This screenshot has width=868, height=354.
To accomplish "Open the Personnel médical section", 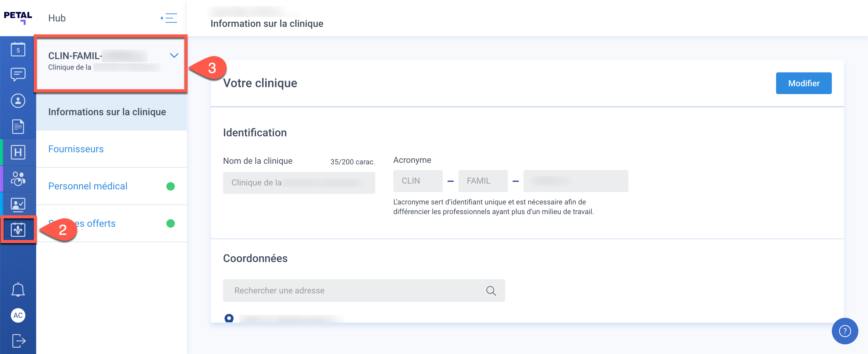I will pyautogui.click(x=88, y=186).
